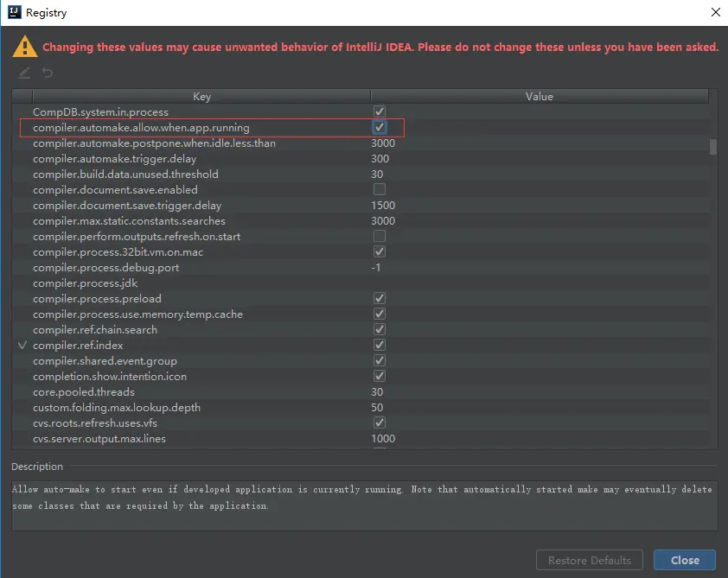Select the compiler.build.data.unused.threshold key
The height and width of the screenshot is (578, 728).
[x=125, y=175]
